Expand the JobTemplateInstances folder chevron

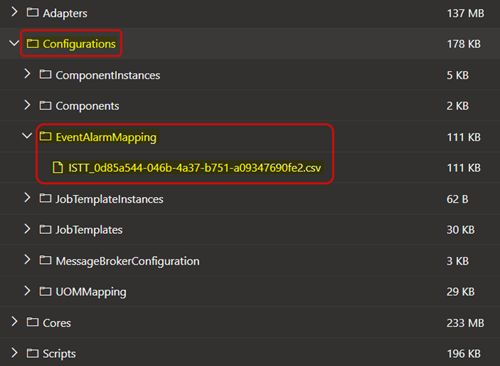click(27, 198)
